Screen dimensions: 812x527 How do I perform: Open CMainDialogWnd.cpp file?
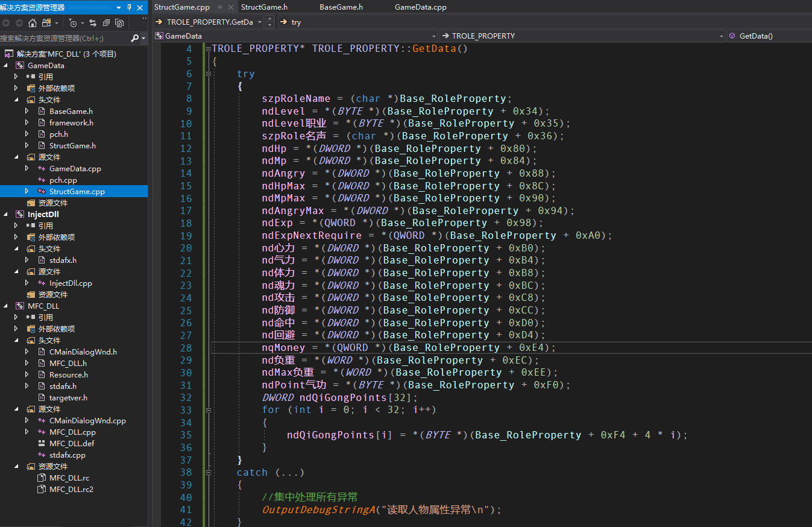(x=87, y=420)
